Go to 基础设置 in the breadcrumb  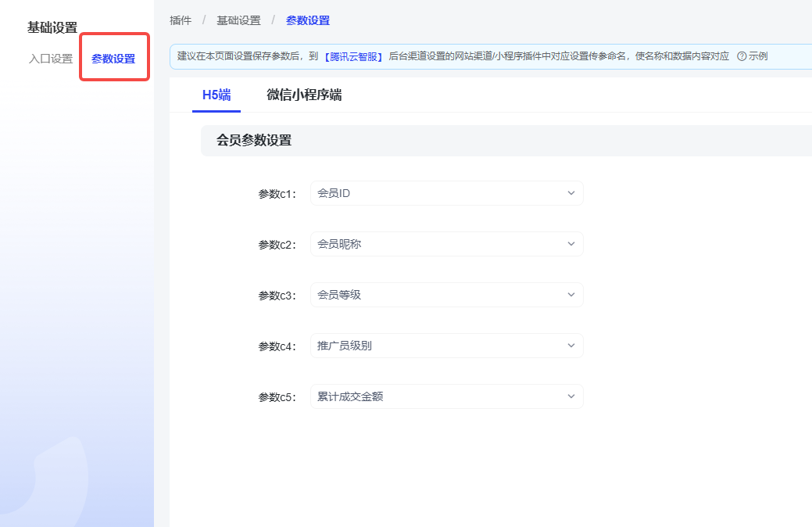[x=238, y=20]
